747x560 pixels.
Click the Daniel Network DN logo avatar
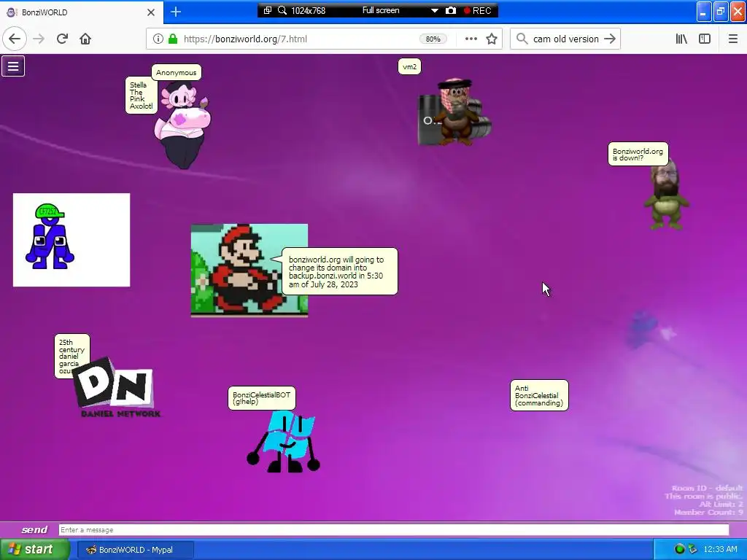tap(117, 388)
